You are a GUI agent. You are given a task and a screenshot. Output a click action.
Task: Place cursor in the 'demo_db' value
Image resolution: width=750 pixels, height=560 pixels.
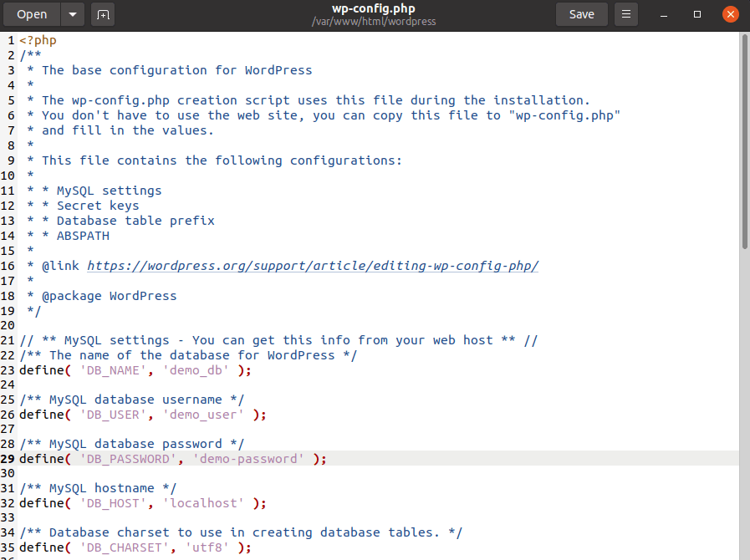pyautogui.click(x=199, y=370)
